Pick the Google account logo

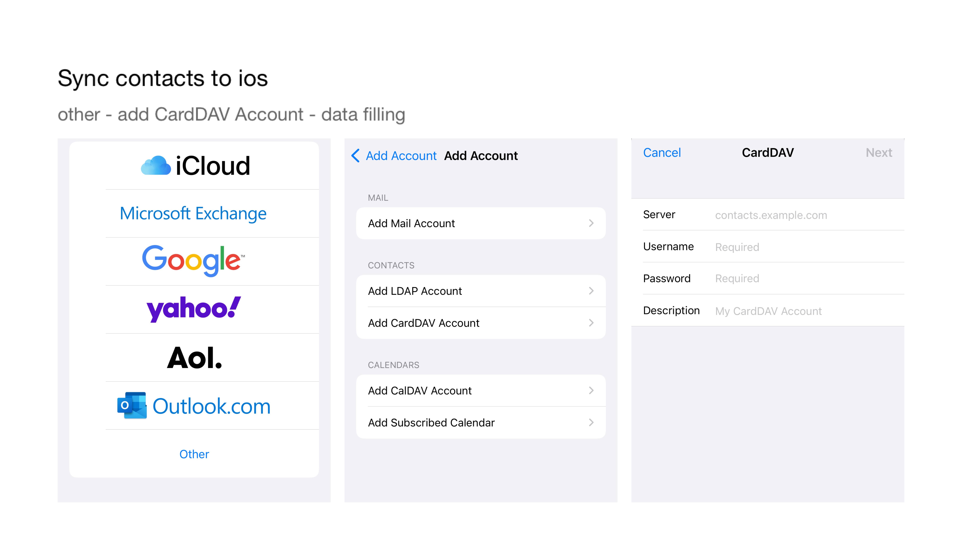(x=193, y=261)
